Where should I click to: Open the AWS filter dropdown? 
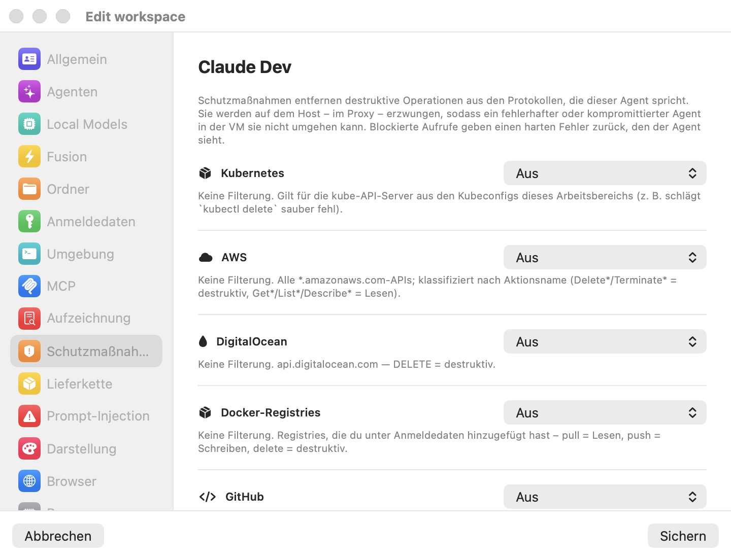tap(605, 258)
